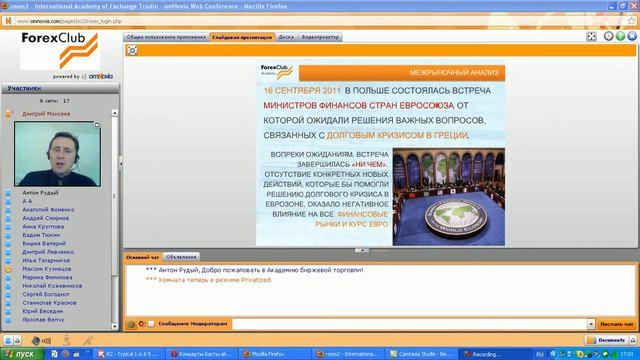This screenshot has height=360, width=640.
Task: Select participant Андрей Смирнов
Action: [45, 218]
